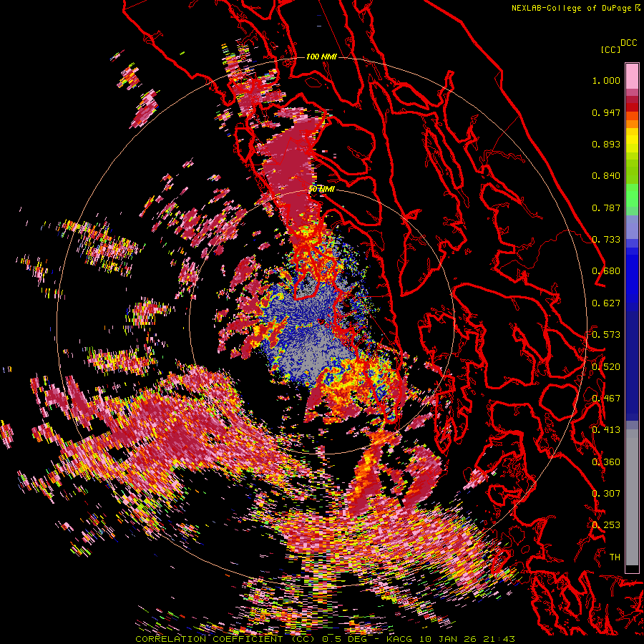Select the 0.360 scale value
The height and width of the screenshot is (644, 644).
pyautogui.click(x=606, y=462)
